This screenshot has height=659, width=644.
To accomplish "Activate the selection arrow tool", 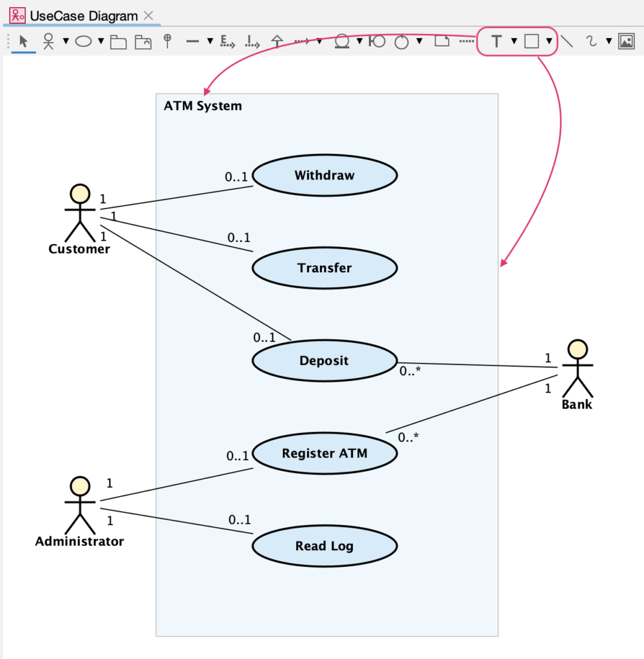I will click(x=21, y=41).
